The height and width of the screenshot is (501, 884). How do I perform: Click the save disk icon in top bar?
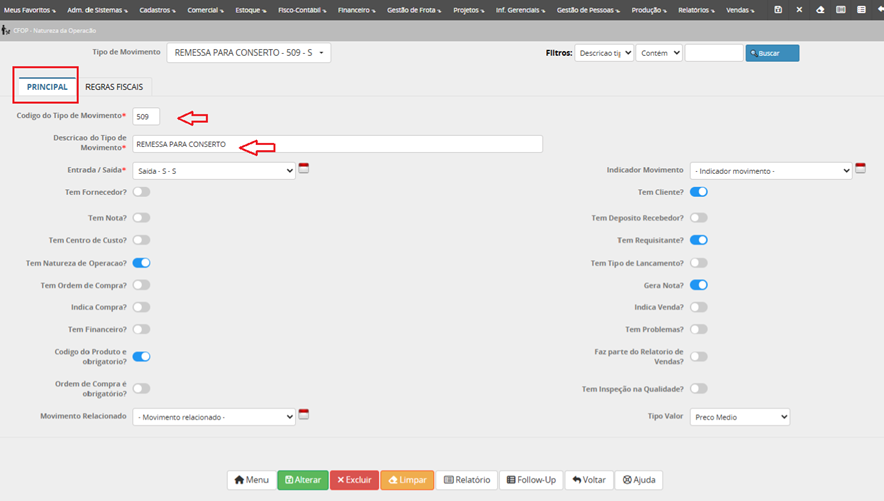click(779, 9)
